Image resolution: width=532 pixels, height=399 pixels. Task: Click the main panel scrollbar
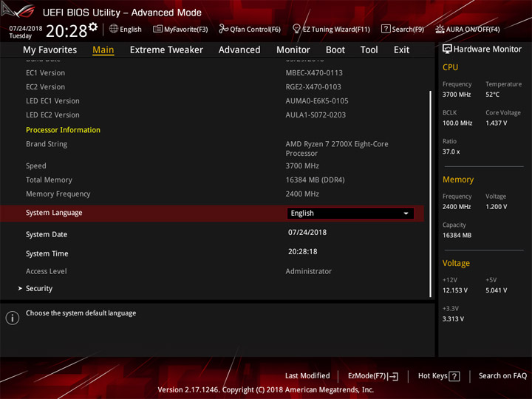[431, 194]
